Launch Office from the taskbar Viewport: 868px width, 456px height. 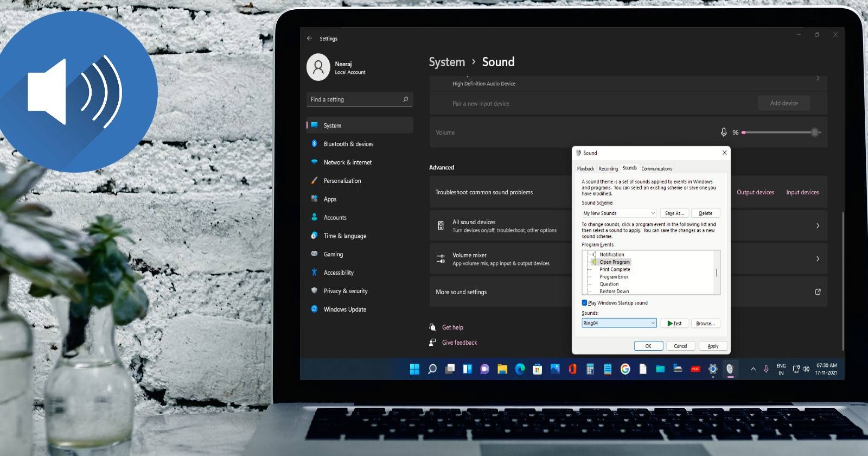(572, 369)
